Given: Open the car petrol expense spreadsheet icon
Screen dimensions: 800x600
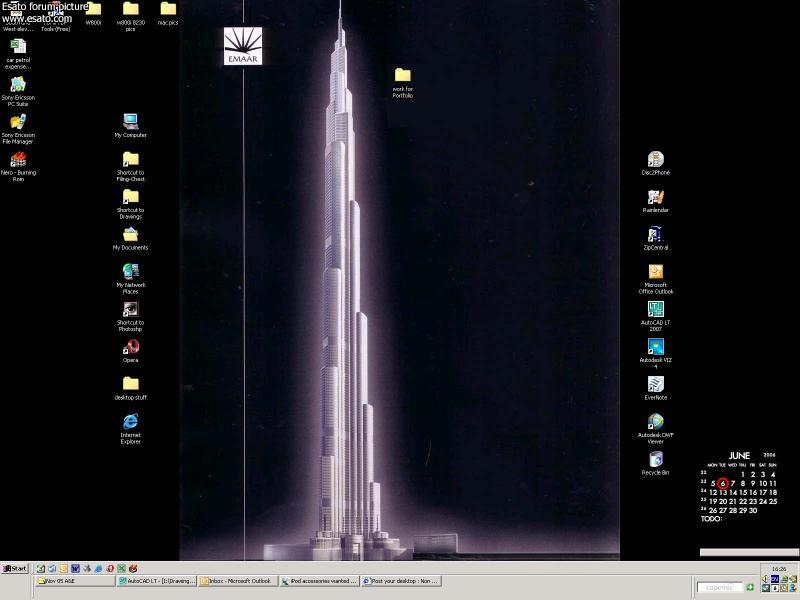Looking at the screenshot, I should pos(18,54).
